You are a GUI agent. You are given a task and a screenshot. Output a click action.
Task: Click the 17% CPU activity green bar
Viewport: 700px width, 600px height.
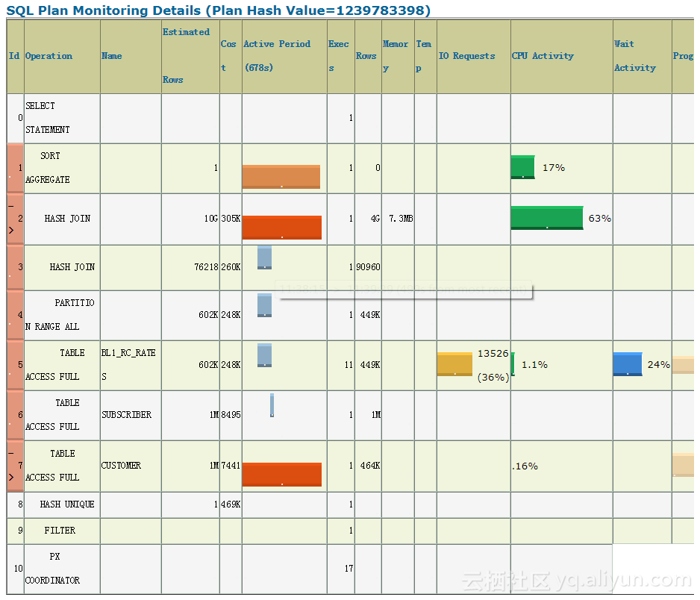point(523,167)
